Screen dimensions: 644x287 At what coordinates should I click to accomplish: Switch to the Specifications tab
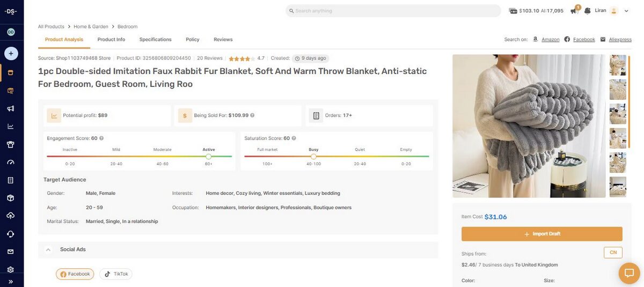156,40
